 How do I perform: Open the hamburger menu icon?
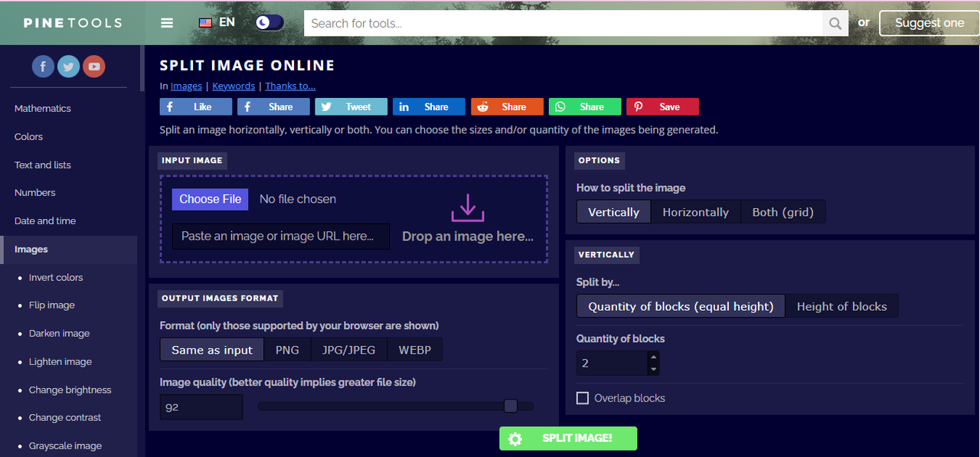click(167, 23)
